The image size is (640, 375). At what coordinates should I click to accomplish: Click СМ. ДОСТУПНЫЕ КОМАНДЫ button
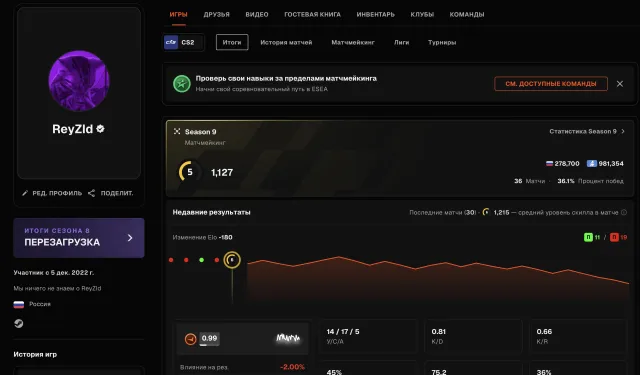click(551, 84)
